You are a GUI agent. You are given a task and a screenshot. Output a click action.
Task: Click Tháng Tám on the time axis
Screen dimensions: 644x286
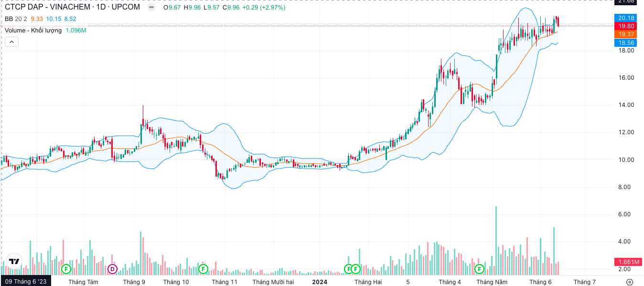[83, 282]
